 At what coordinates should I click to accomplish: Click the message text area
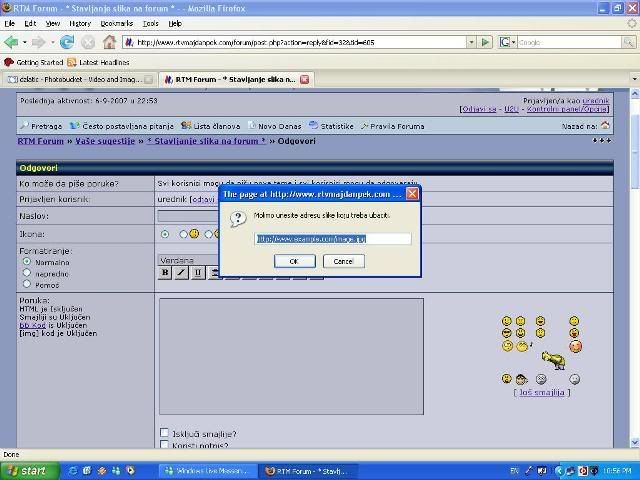[291, 356]
